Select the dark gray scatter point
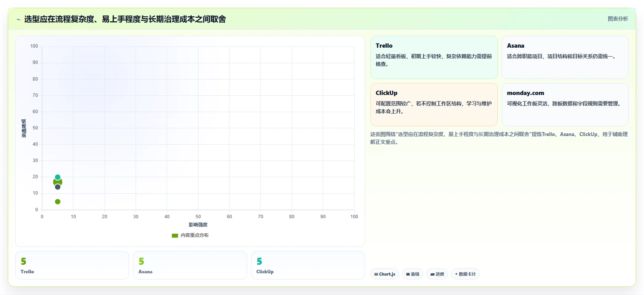The height and width of the screenshot is (295, 644). (x=58, y=187)
